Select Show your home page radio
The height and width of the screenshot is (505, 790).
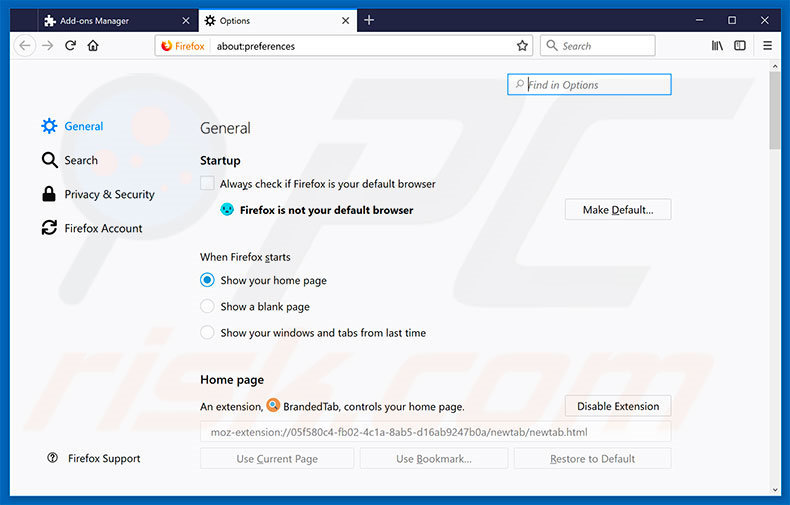click(207, 280)
